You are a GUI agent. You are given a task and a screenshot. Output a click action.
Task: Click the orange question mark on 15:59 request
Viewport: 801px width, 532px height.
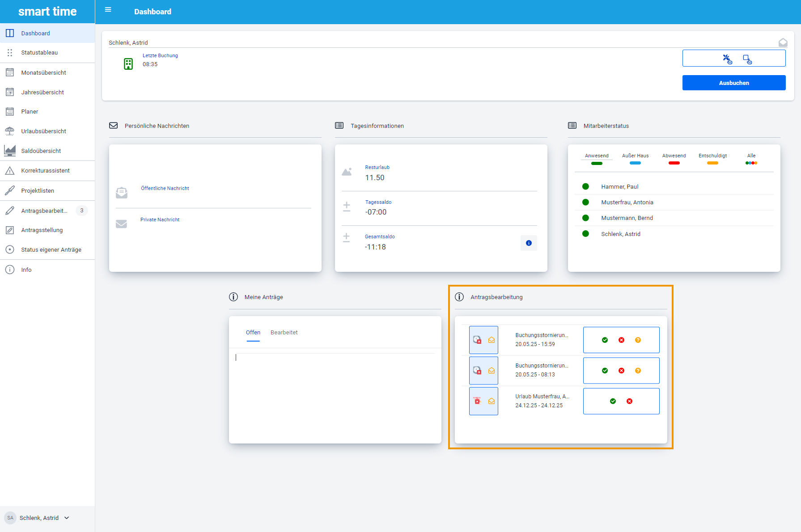(638, 340)
